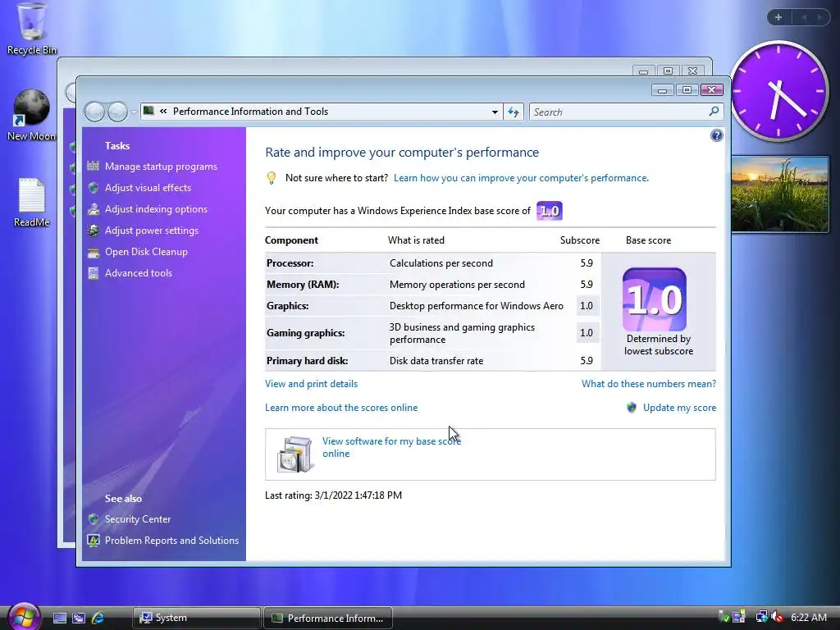This screenshot has height=630, width=840.
Task: Open Adjust indexing options
Action: coord(156,209)
